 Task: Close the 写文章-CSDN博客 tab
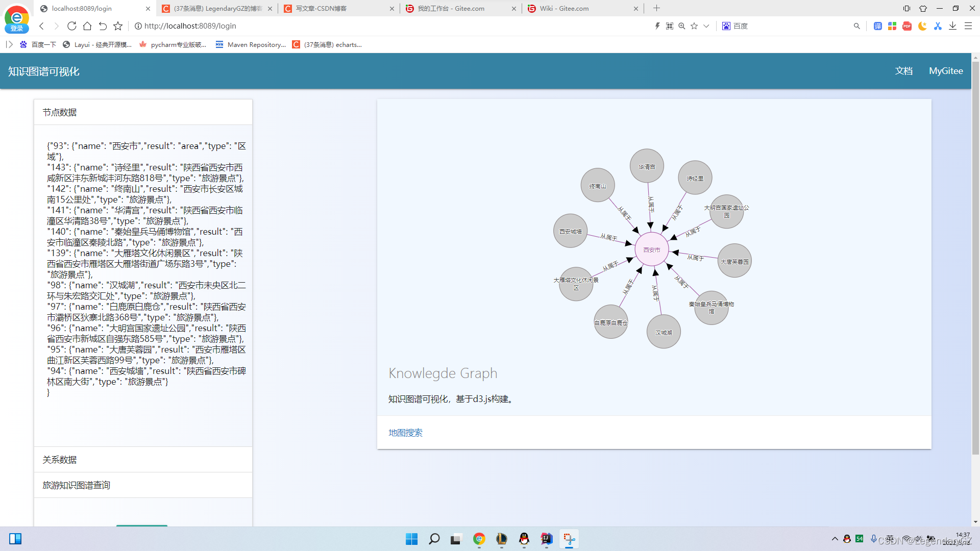coord(392,9)
